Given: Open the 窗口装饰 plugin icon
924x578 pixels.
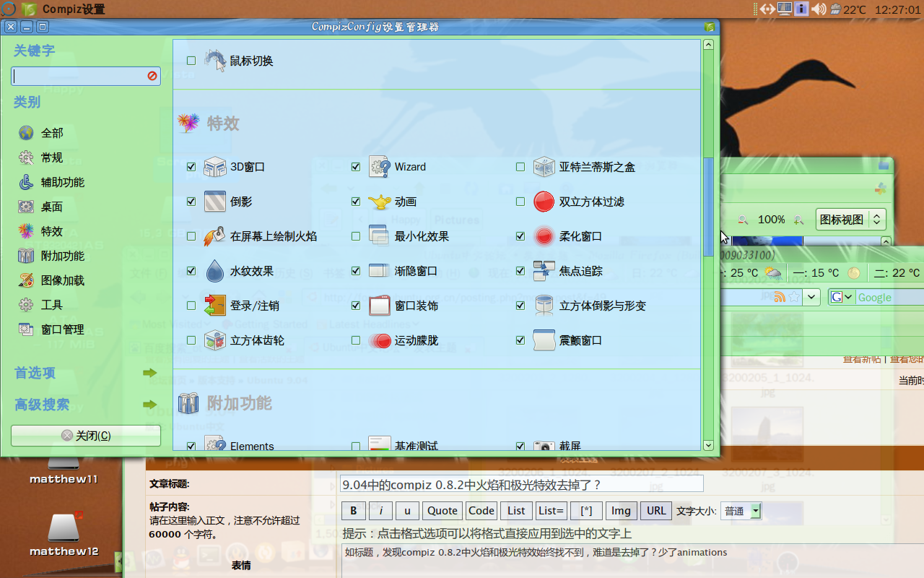Looking at the screenshot, I should pos(380,306).
